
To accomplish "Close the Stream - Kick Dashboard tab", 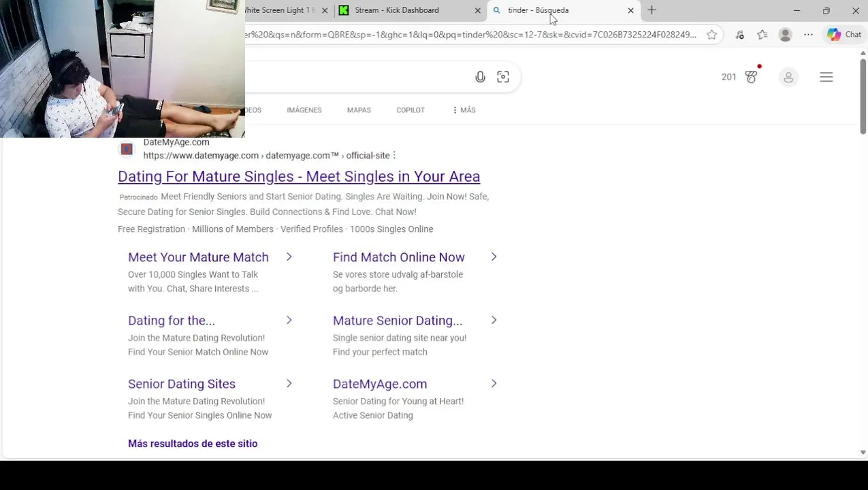I will [x=477, y=10].
